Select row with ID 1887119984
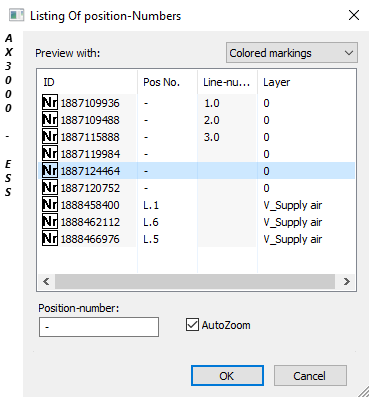370x398 pixels. pyautogui.click(x=196, y=154)
